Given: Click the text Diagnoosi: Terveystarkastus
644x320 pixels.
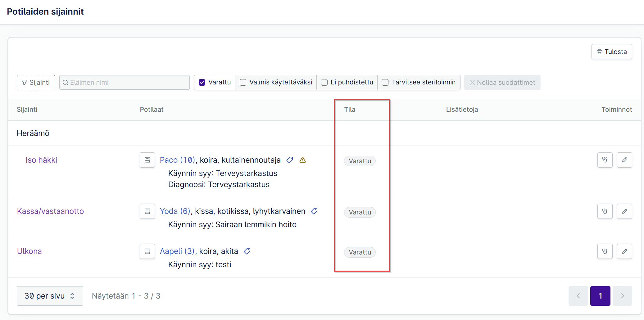Looking at the screenshot, I should tap(219, 184).
